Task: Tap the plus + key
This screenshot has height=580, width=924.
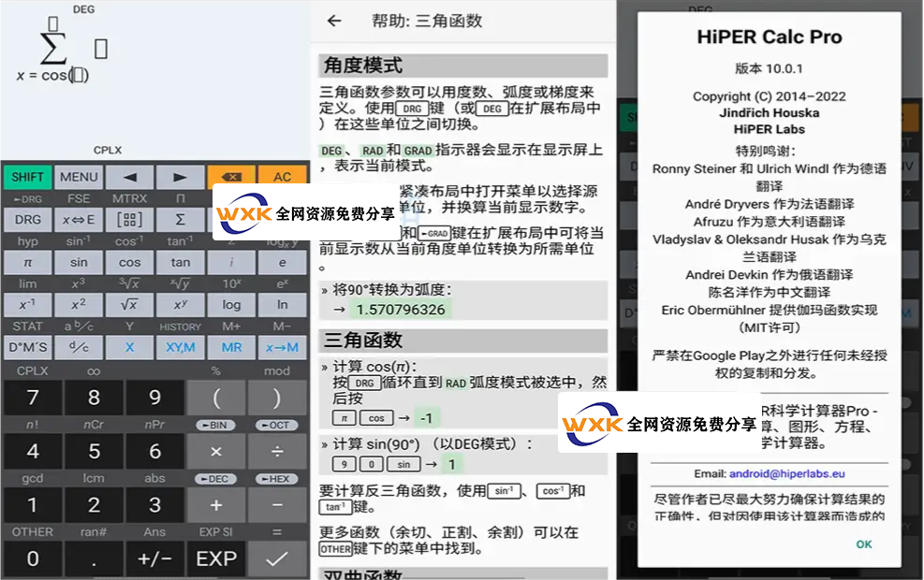Action: coord(216,505)
